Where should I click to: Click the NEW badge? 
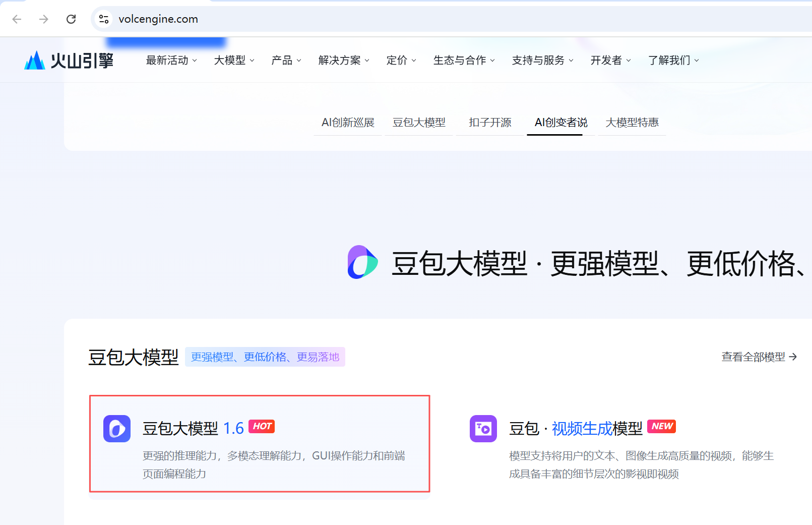coord(661,427)
